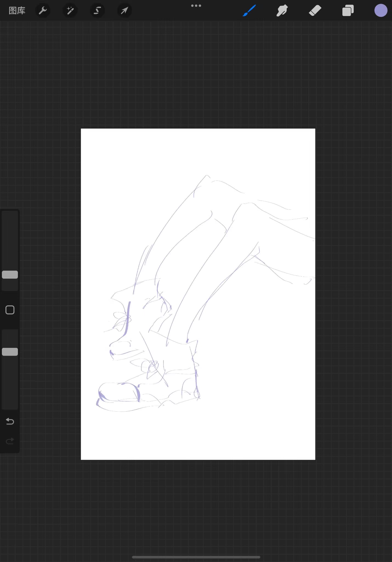392x562 pixels.
Task: Open the purple color picker circle
Action: point(381,11)
